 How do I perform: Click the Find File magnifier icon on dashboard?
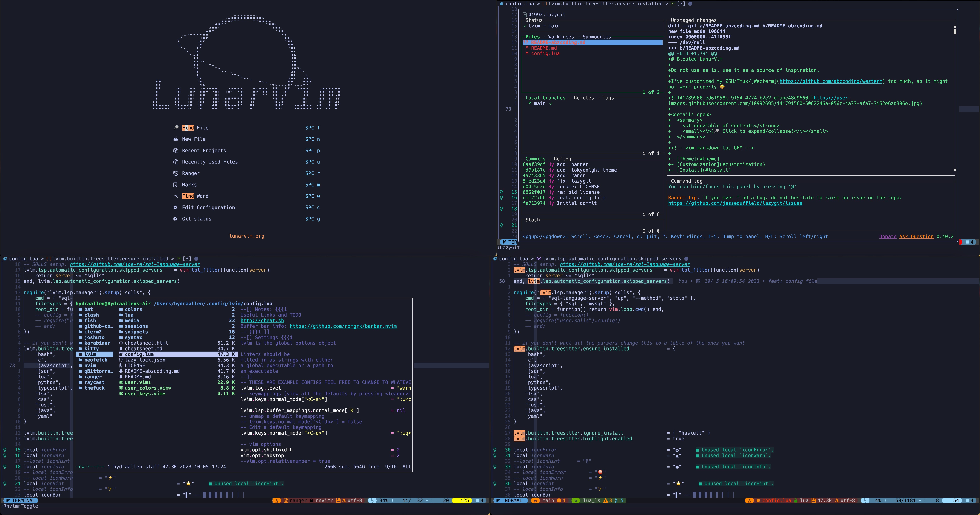(x=176, y=128)
